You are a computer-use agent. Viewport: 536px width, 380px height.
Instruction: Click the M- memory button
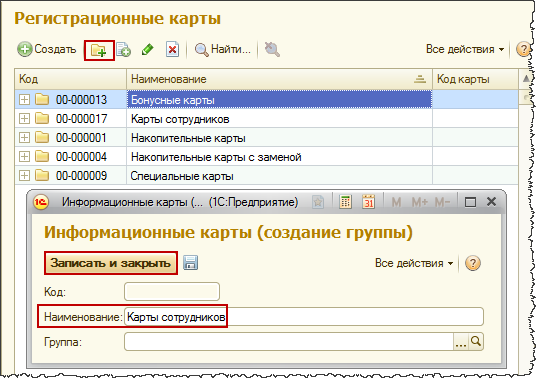[x=442, y=202]
